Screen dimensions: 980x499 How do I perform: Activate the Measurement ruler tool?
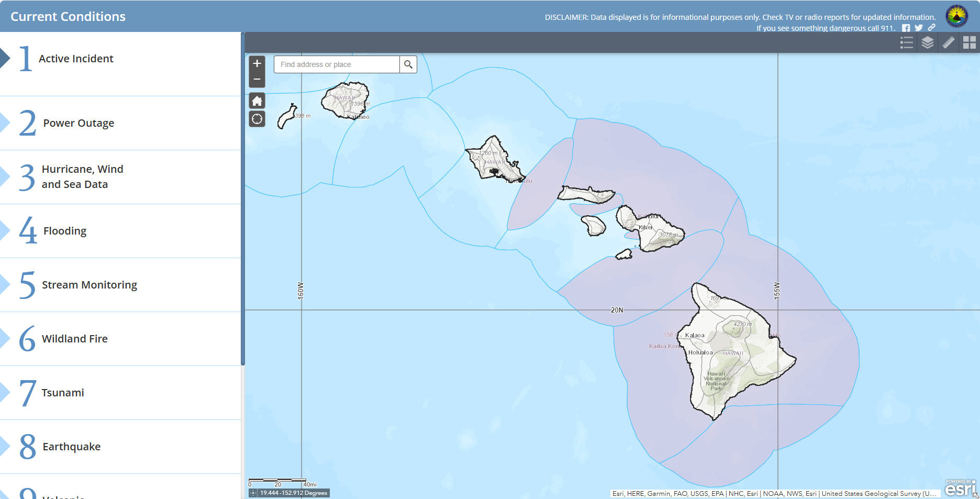[949, 43]
